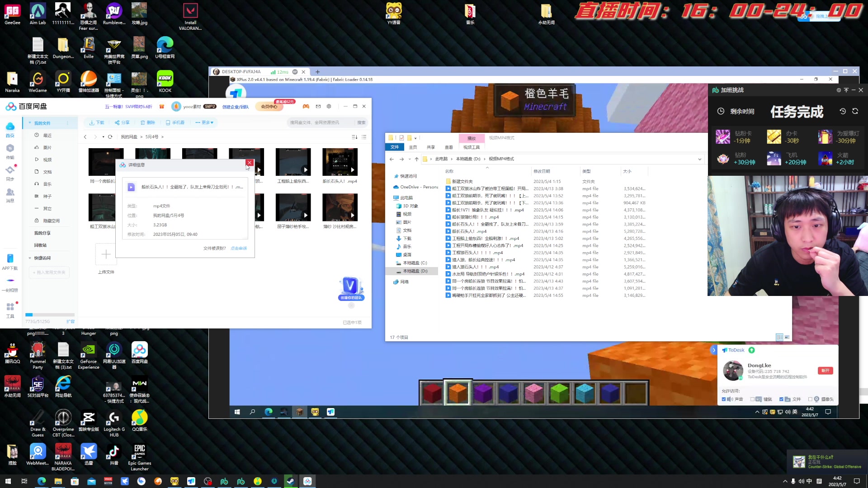Switch File Explorer to large icons view
Viewport: 868px width, 488px height.
click(787, 337)
